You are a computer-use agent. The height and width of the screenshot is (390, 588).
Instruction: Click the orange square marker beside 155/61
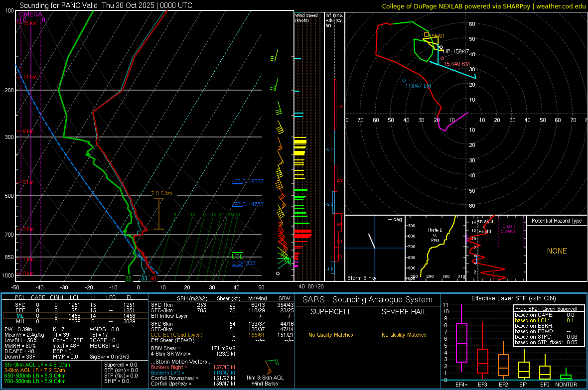(427, 34)
